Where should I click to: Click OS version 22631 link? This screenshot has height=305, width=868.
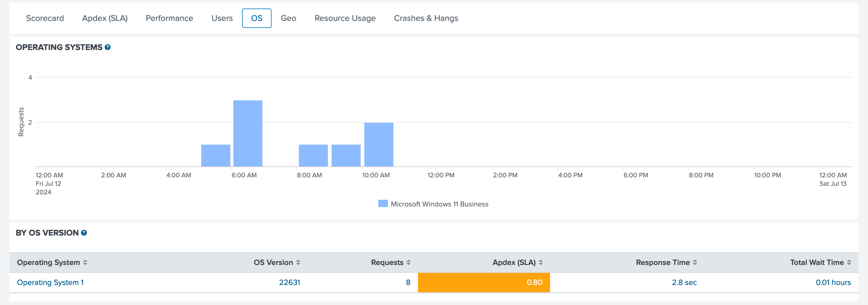pyautogui.click(x=289, y=283)
